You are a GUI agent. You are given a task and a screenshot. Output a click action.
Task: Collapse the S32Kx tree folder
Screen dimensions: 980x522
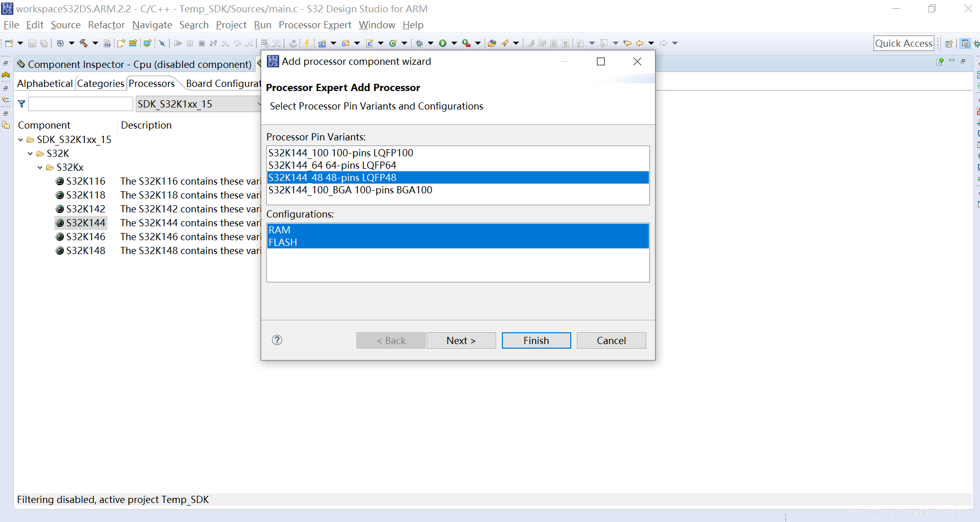coord(40,167)
